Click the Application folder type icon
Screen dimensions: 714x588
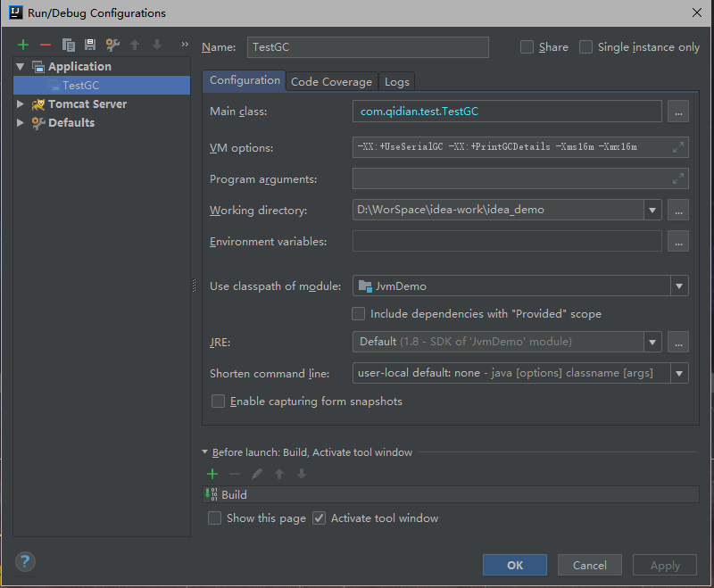point(38,67)
